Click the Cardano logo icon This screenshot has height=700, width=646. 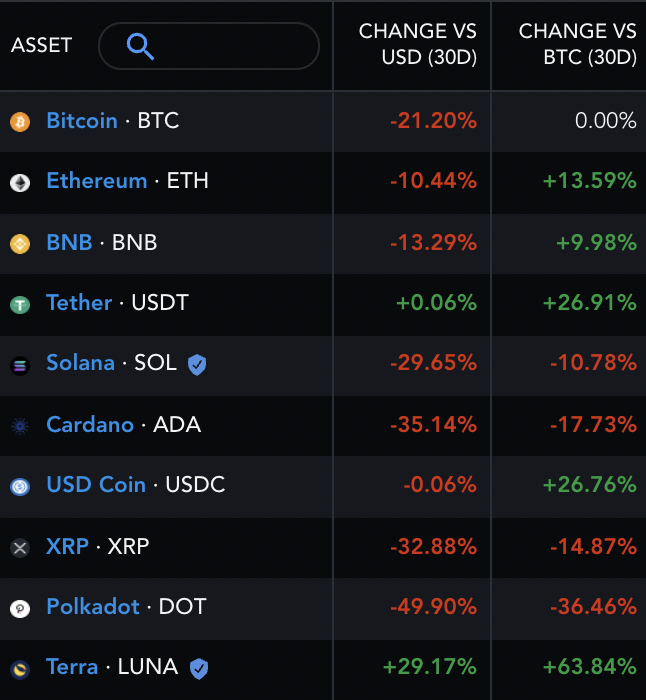(20, 426)
